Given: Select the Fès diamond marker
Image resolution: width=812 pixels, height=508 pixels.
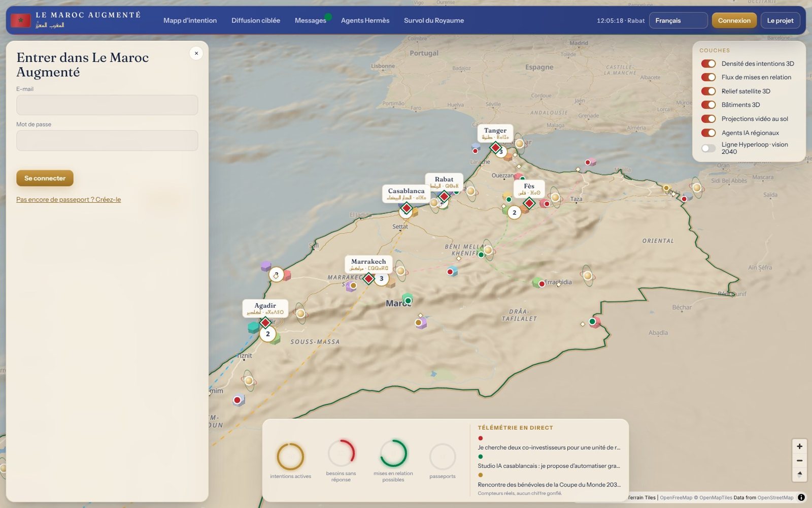Looking at the screenshot, I should [529, 203].
